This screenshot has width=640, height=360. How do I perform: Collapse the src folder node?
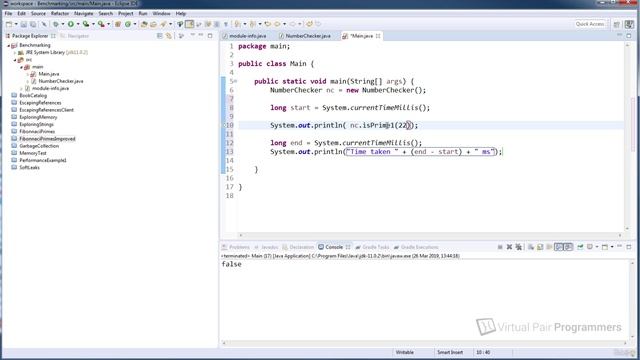pyautogui.click(x=15, y=60)
